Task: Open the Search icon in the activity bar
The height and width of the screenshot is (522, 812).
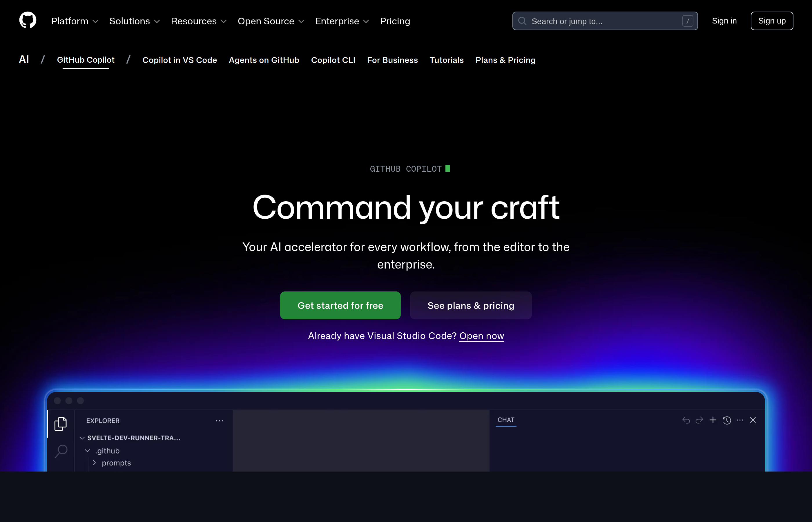Action: click(61, 451)
